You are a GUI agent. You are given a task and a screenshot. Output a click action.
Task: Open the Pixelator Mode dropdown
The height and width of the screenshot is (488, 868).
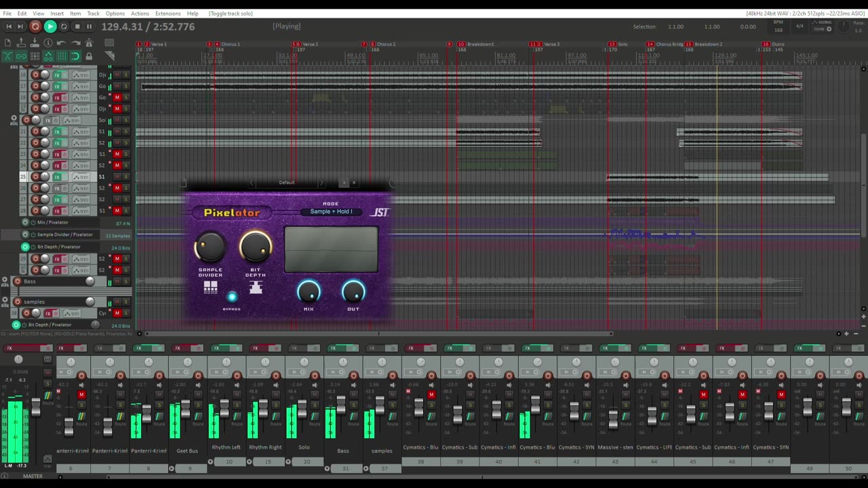click(x=331, y=211)
